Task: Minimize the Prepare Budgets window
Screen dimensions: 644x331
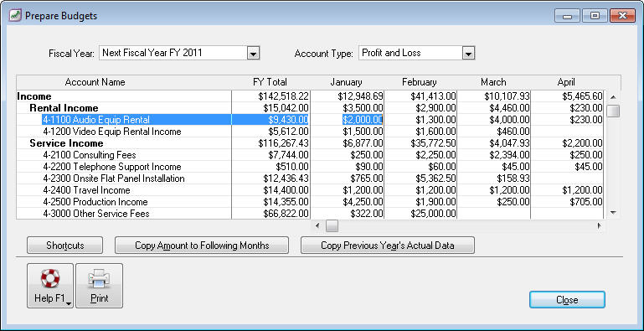Action: [x=568, y=16]
